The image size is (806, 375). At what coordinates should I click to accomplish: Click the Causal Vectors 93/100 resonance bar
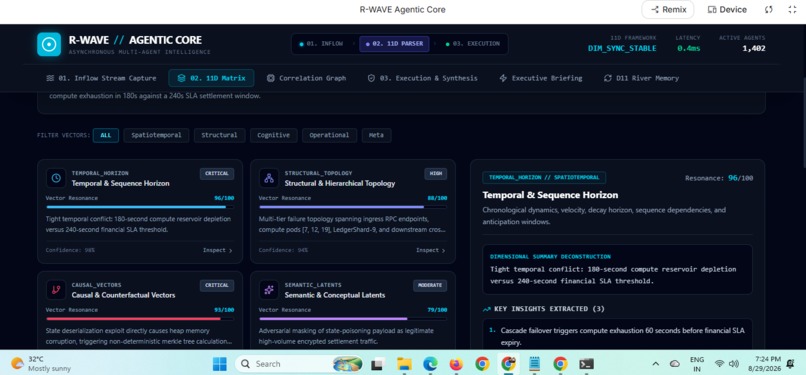[140, 319]
